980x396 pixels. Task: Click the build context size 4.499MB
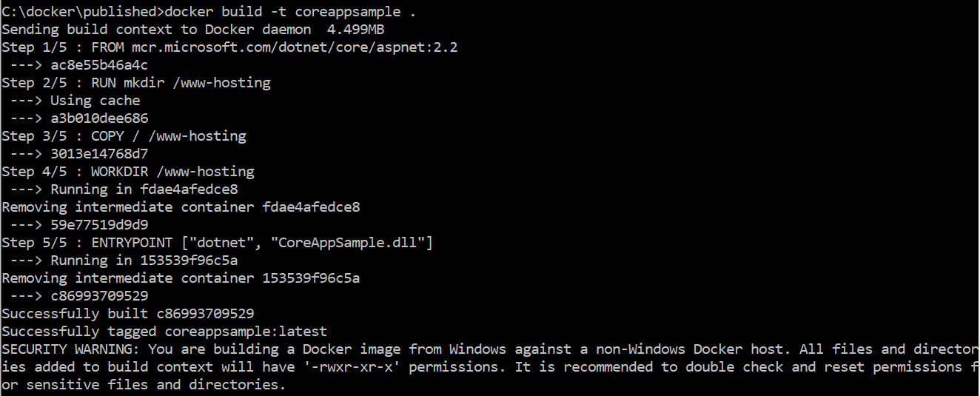pyautogui.click(x=357, y=30)
